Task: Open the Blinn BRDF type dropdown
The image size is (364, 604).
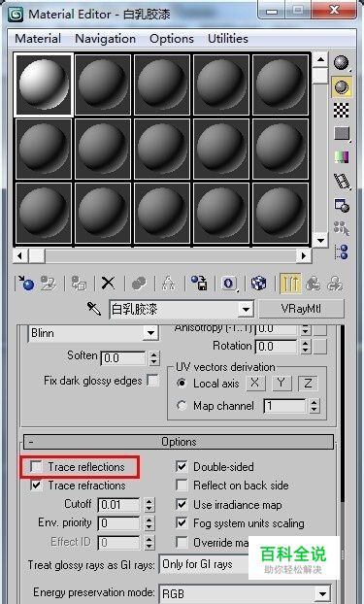Action: [150, 333]
